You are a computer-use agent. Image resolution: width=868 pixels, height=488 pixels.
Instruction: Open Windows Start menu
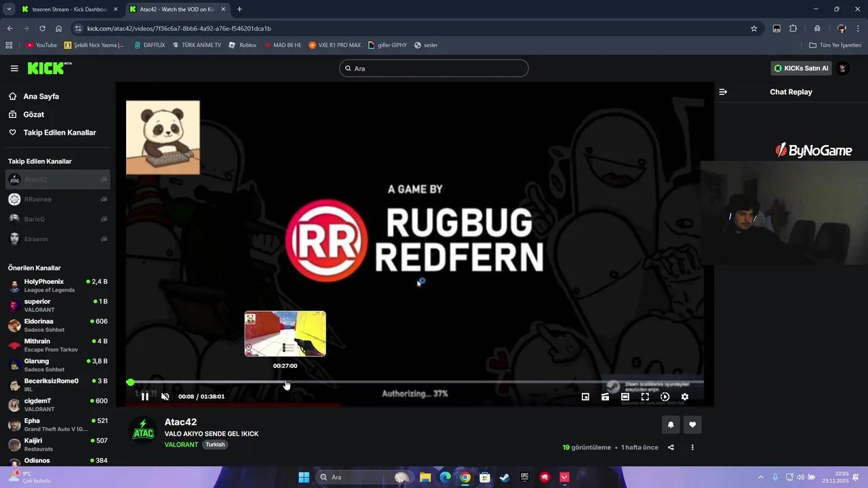coord(304,477)
